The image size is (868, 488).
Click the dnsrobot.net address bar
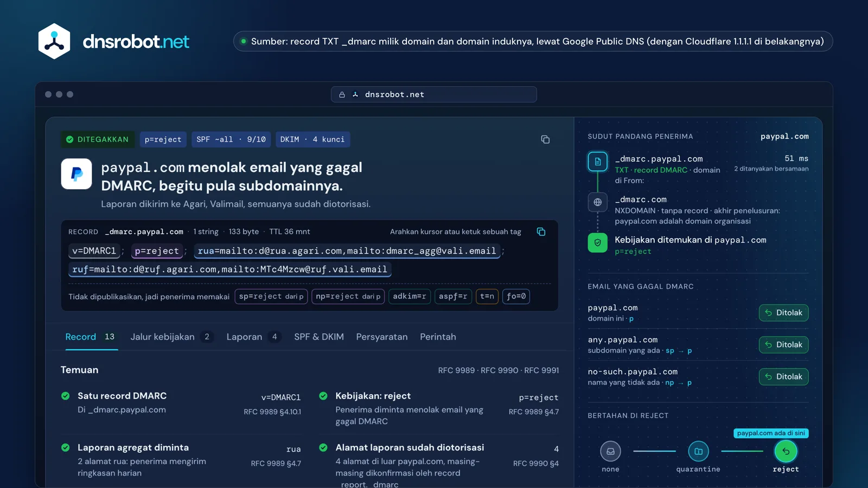[434, 94]
